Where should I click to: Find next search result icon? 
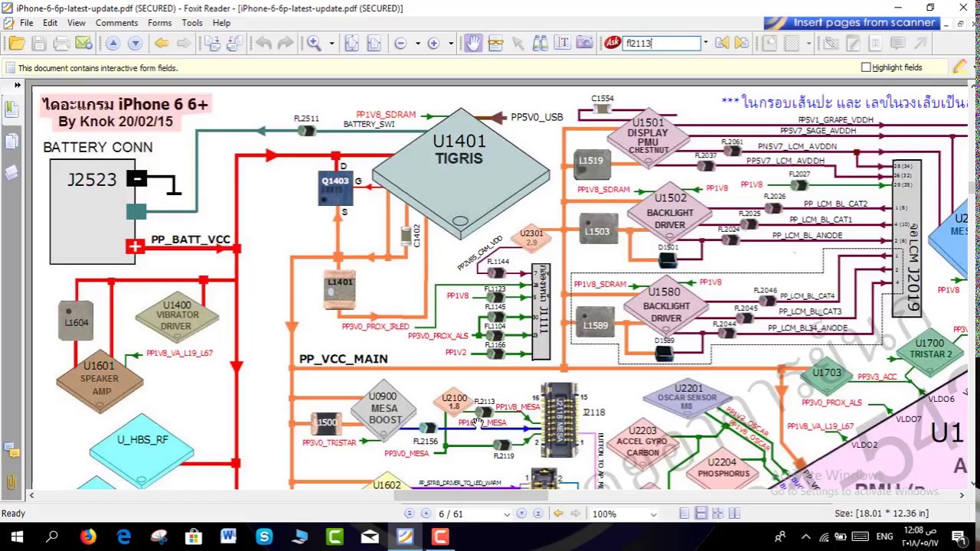pos(742,44)
